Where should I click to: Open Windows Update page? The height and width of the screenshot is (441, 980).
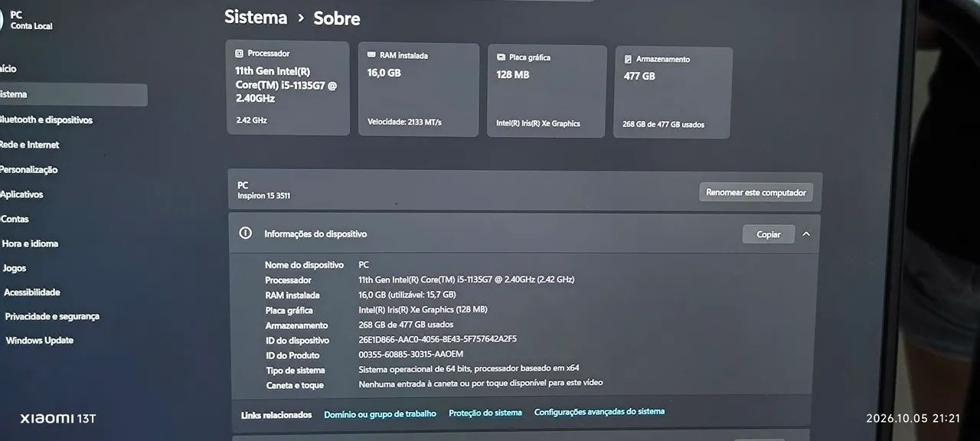40,341
